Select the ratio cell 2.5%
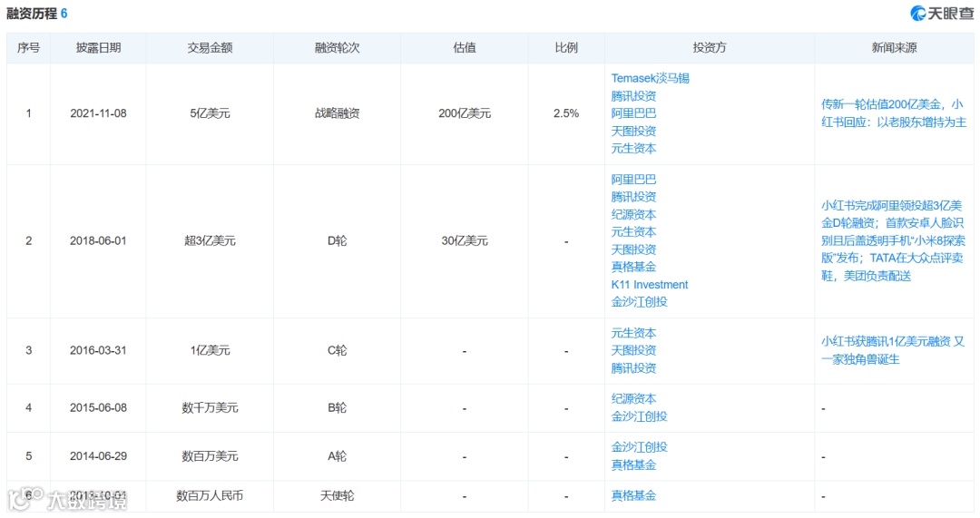This screenshot has height=518, width=980. pyautogui.click(x=566, y=113)
